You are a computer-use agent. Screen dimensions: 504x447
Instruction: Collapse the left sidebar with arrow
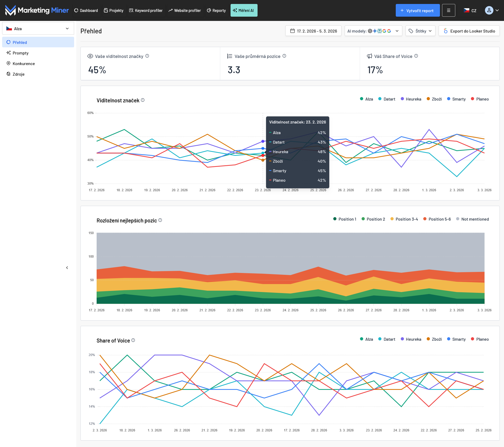coord(67,268)
